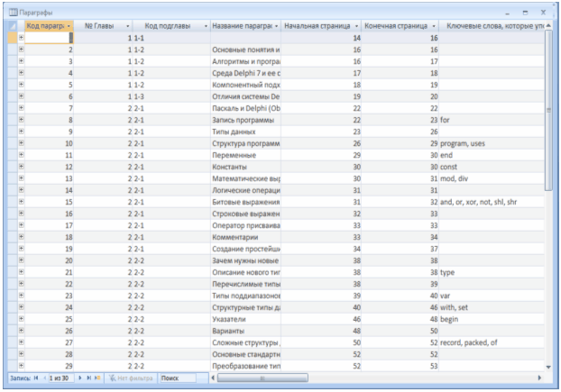Select the Код параграфа column header
Image resolution: width=561 pixels, height=392 pixels.
point(45,26)
